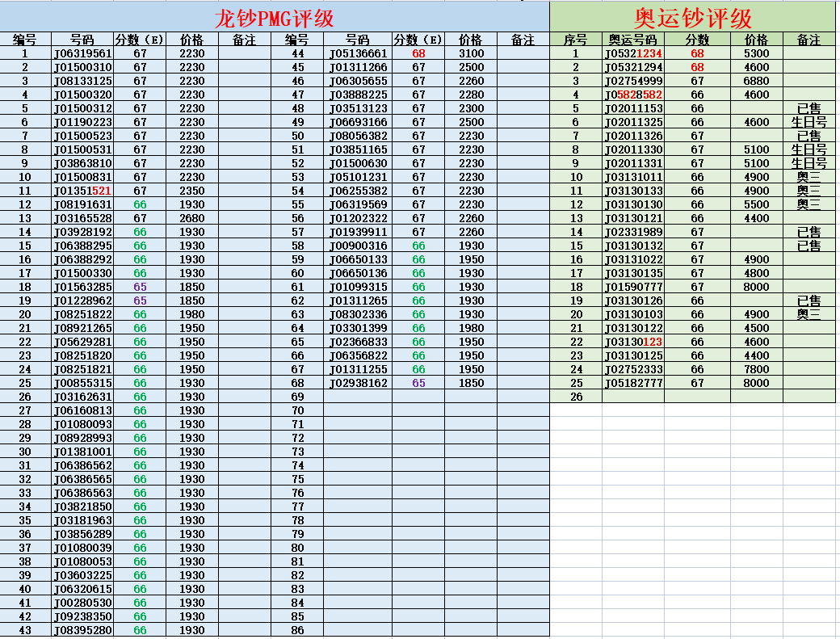
Task: Click number J06693166 in row 49
Action: coord(358,122)
